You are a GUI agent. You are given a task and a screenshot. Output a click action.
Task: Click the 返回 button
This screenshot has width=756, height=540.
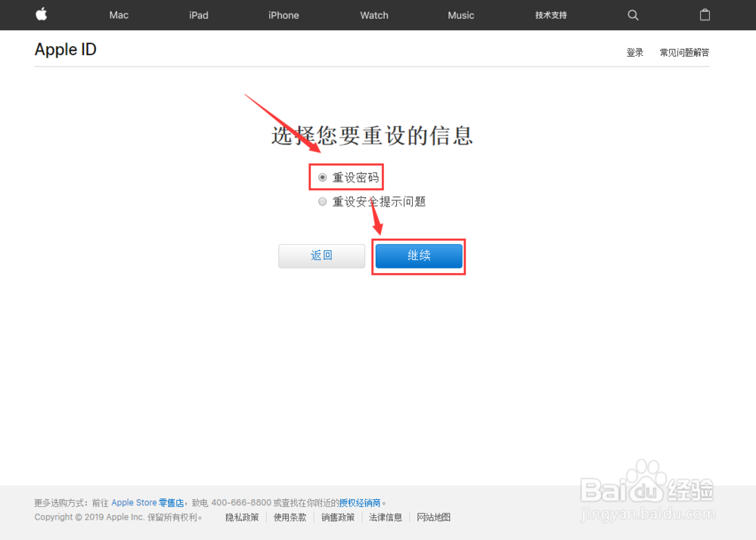click(321, 256)
